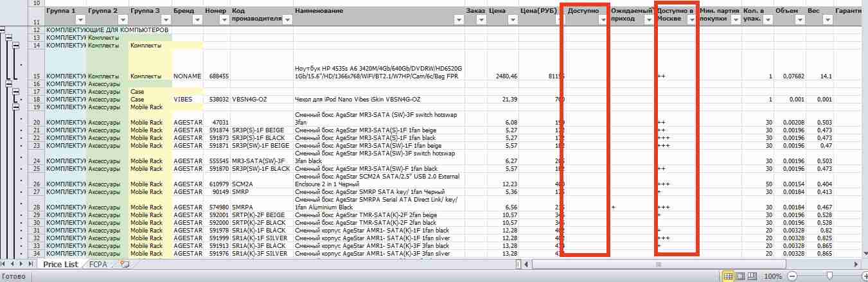This screenshot has height=282, width=868.
Task: Select manufacturer code 5RTP(K)-2F BEIGE cell
Action: (261, 215)
